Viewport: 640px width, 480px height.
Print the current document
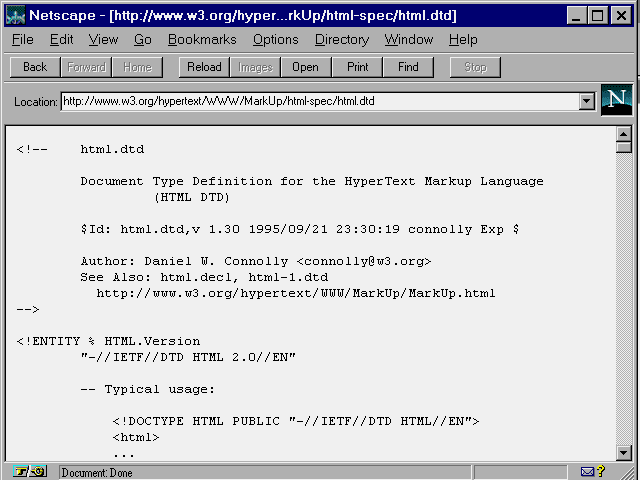tap(357, 67)
